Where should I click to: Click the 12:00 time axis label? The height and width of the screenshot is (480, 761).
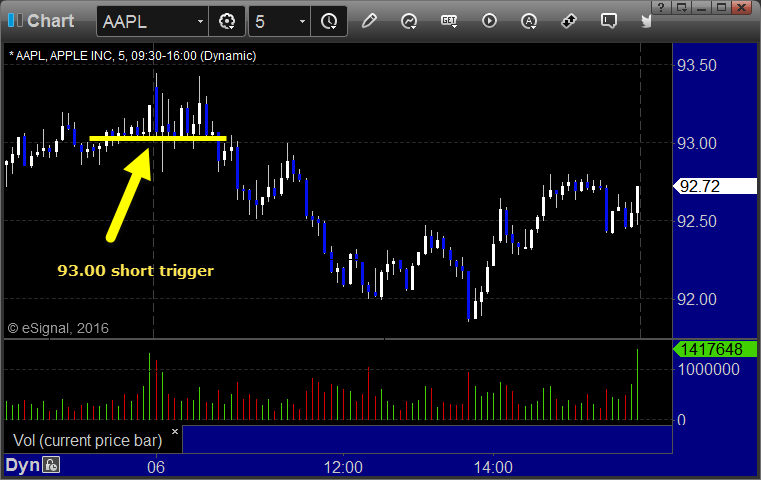343,467
